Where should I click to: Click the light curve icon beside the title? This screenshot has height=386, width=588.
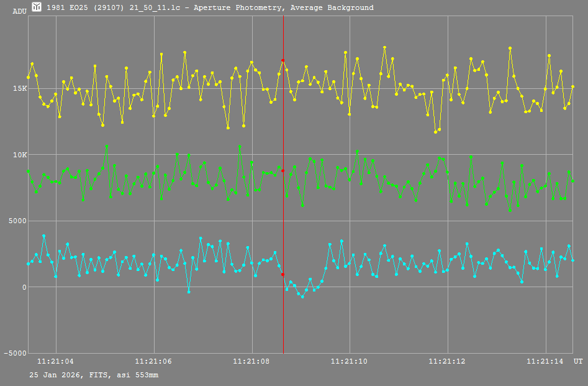click(37, 7)
